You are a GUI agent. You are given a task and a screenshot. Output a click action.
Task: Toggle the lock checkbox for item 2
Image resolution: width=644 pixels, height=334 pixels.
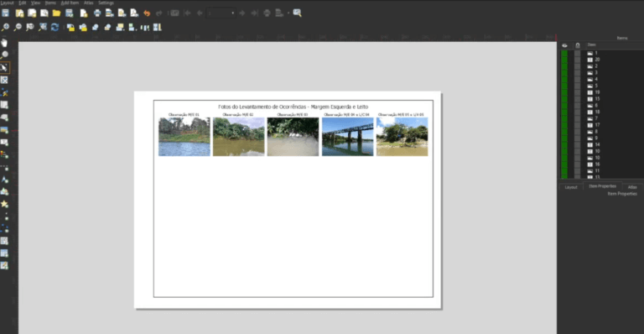(578, 66)
